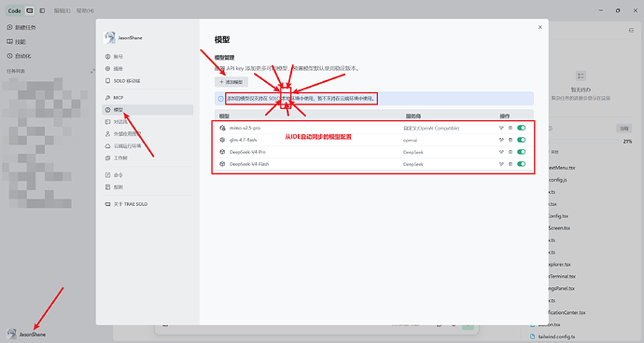The image size is (644, 343).
Task: Click the mimo-v2.5-pro model logo icon
Action: tap(223, 128)
